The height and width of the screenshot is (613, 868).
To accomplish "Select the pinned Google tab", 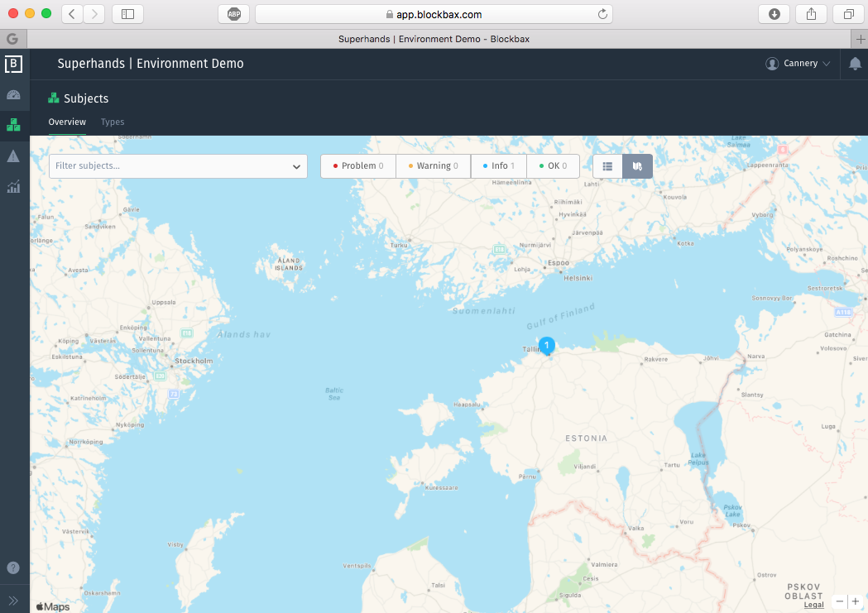I will coord(12,39).
